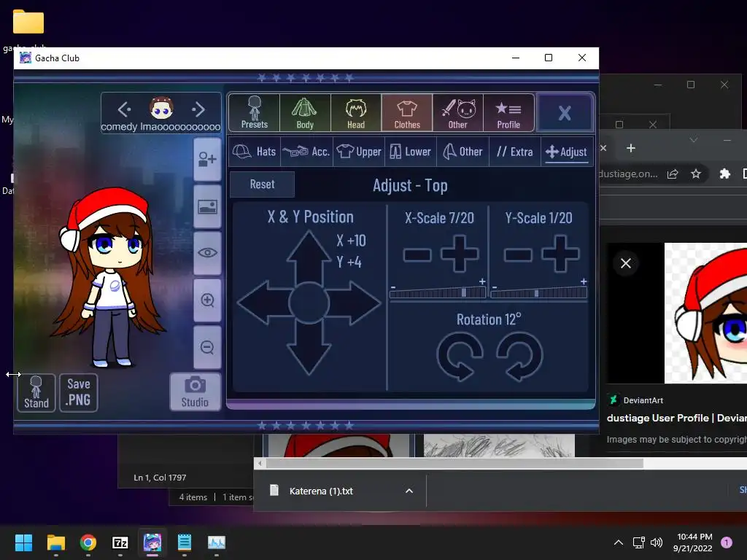
Task: Click the horizontal scrollbar in browser
Action: coord(454,463)
